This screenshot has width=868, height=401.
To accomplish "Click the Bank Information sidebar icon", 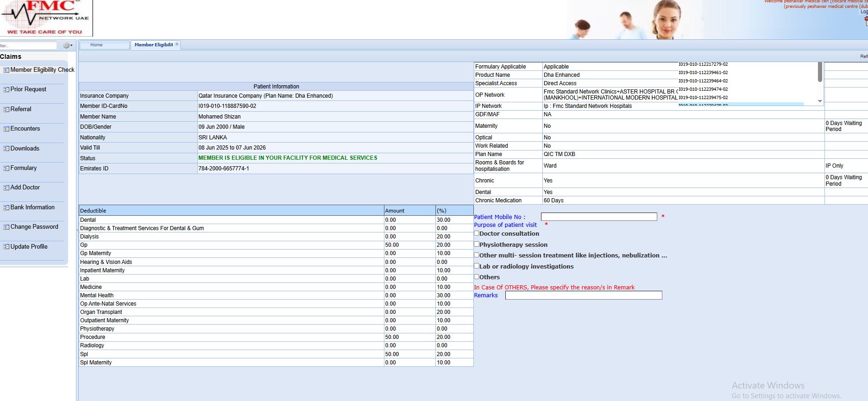I will pyautogui.click(x=6, y=207).
